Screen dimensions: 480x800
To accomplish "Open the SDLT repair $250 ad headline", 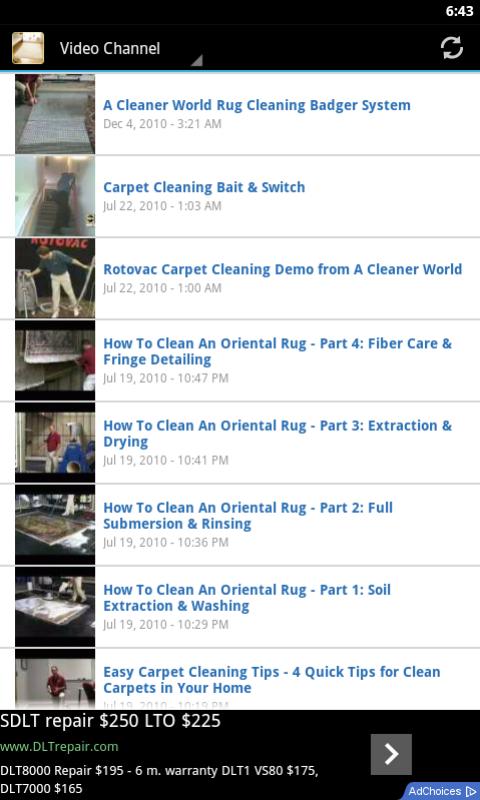I will tap(110, 721).
